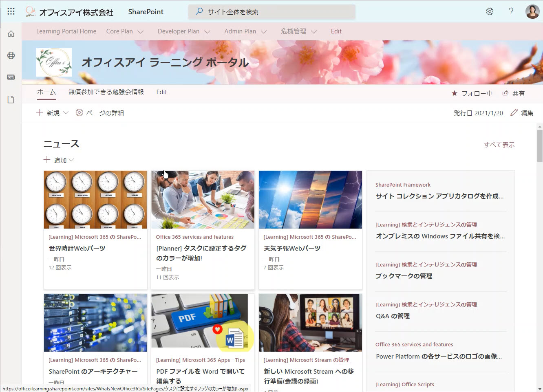Expand 危機管理 menu chevron
543x392 pixels.
[x=314, y=31]
